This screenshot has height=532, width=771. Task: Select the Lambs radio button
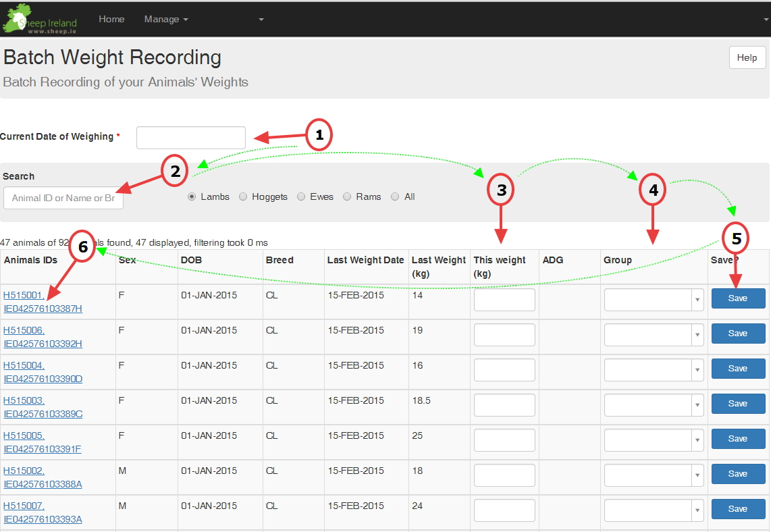coord(192,196)
